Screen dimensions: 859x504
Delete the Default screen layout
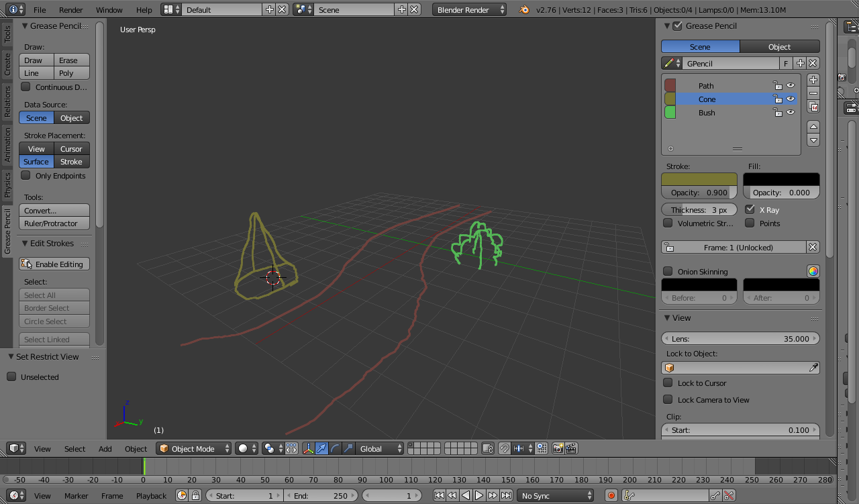click(283, 10)
